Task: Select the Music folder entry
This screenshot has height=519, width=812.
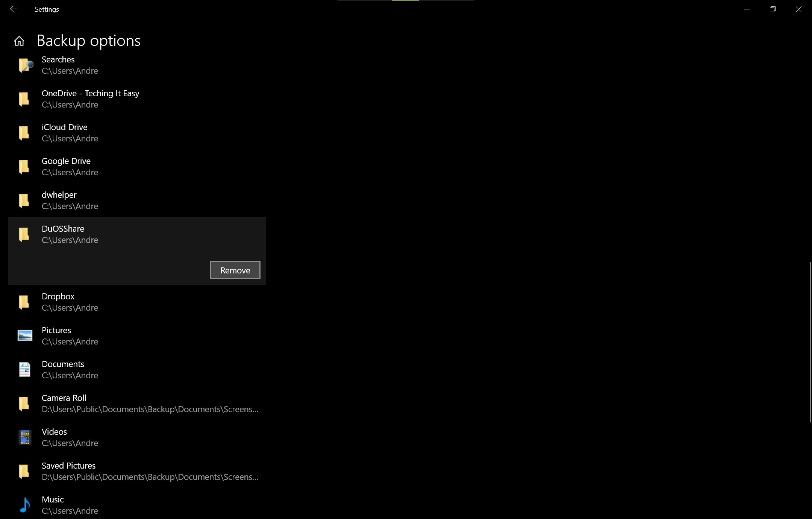Action: click(x=70, y=504)
